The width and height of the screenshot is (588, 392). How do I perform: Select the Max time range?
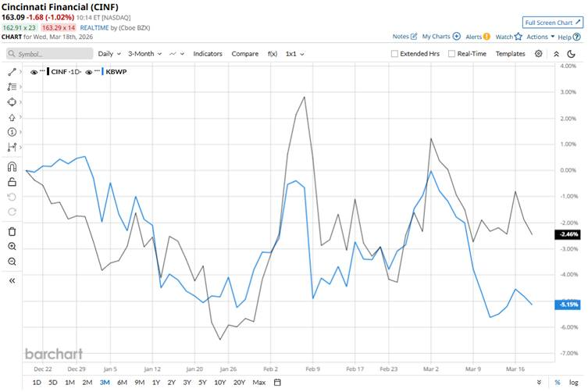259,383
